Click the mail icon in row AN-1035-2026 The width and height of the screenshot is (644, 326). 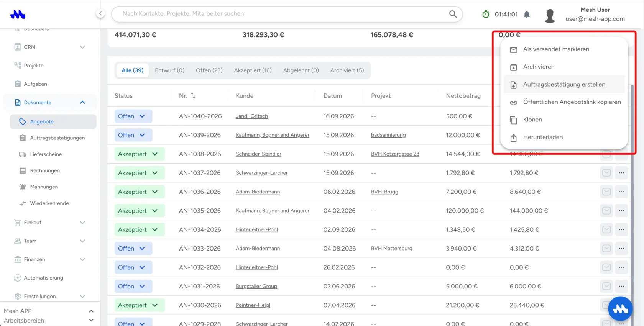tap(606, 210)
